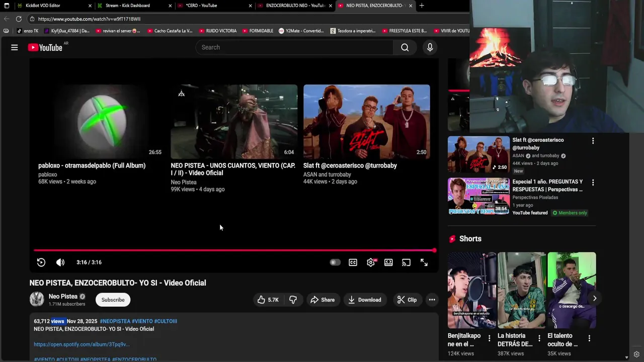
Task: Open Slat ft endscreen video thumbnail
Action: pos(366,122)
